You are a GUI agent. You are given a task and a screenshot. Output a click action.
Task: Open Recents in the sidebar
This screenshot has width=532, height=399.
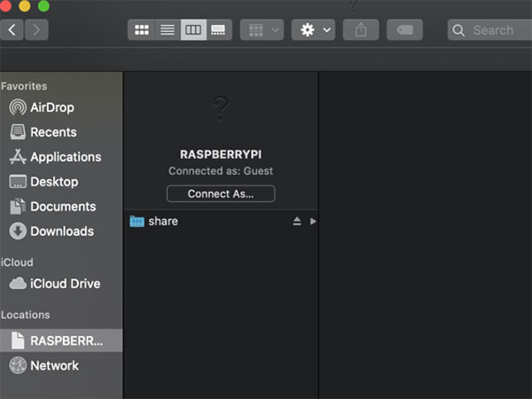pyautogui.click(x=53, y=132)
